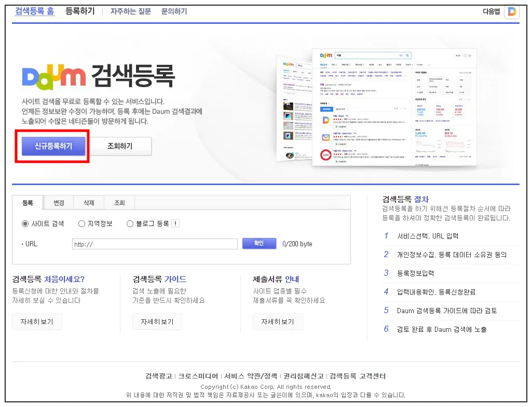Select the 사이트 검색 radio button
Image resolution: width=532 pixels, height=407 pixels.
coord(25,223)
